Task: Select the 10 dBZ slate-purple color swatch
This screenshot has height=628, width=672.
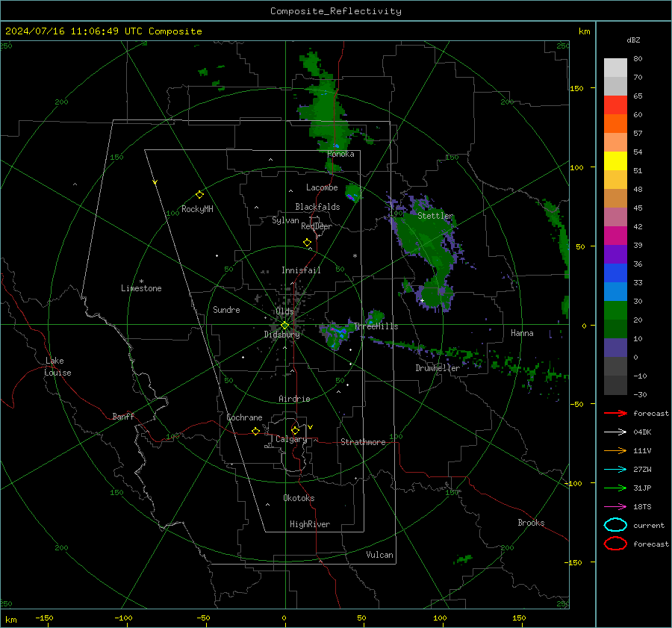Action: 615,348
